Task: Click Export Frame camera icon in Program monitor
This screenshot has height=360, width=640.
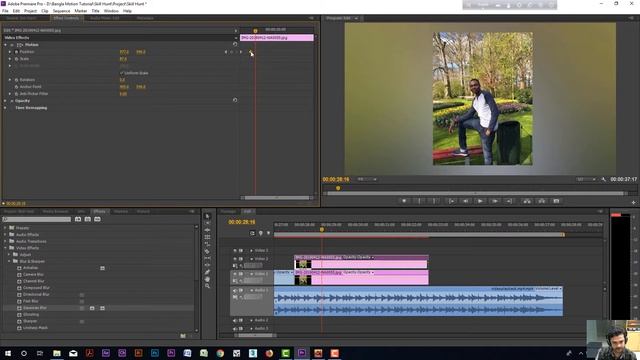Action: point(556,201)
